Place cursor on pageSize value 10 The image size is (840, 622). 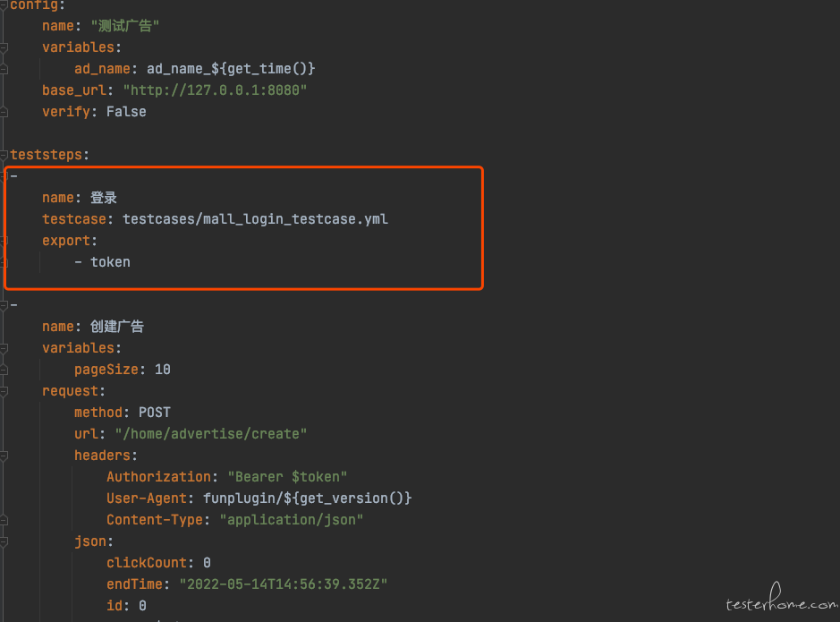tap(163, 369)
